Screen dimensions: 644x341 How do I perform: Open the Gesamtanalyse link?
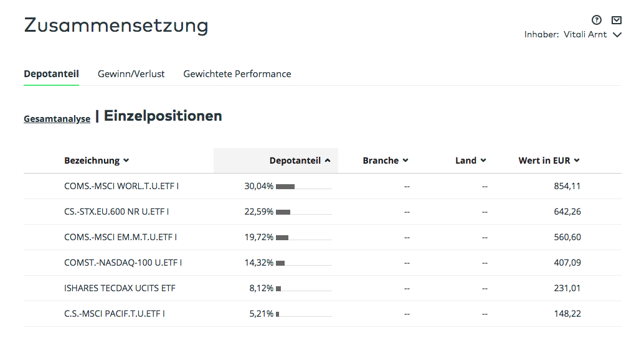tap(57, 119)
